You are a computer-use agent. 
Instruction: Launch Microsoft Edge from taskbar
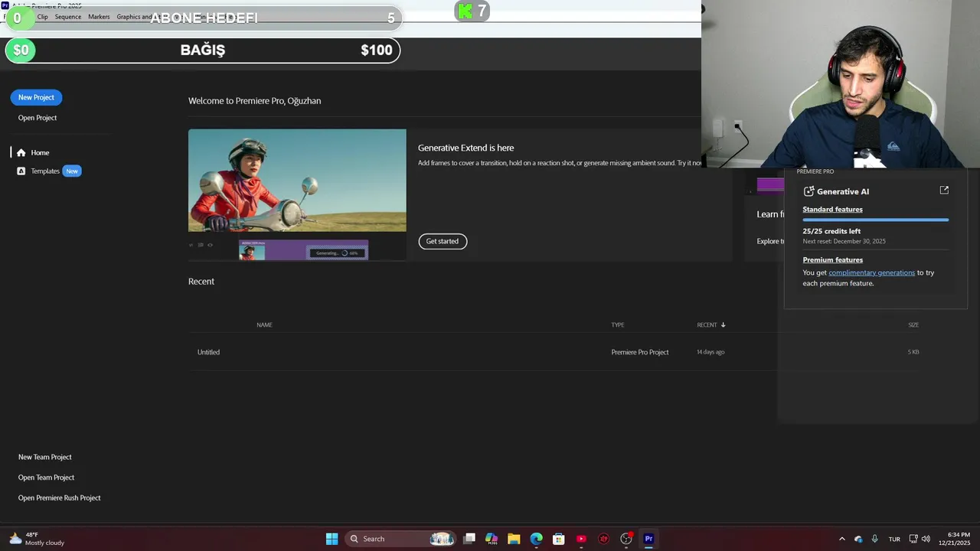point(536,539)
